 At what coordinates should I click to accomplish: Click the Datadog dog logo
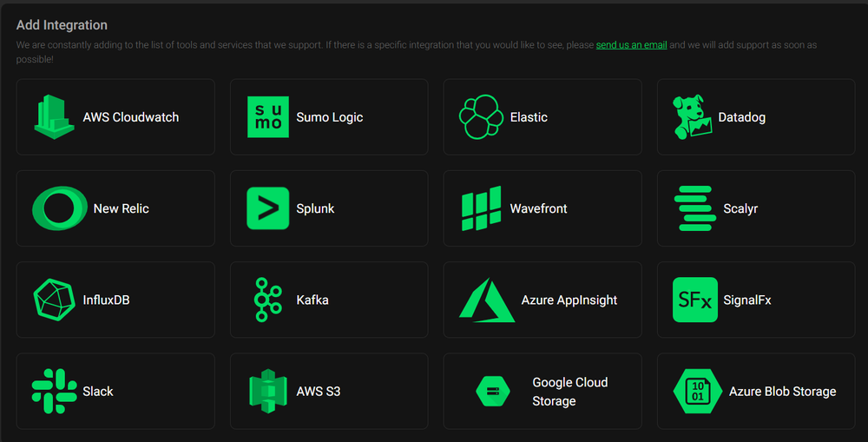[x=692, y=117]
